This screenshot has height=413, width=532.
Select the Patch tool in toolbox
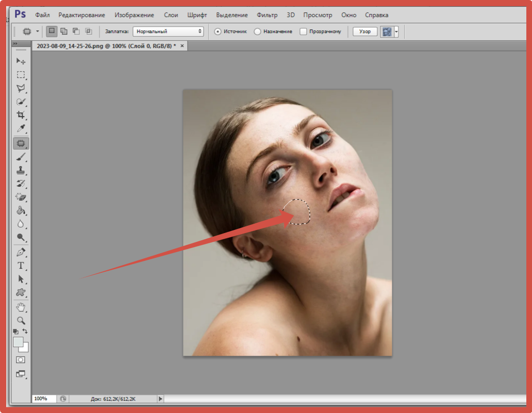[21, 143]
